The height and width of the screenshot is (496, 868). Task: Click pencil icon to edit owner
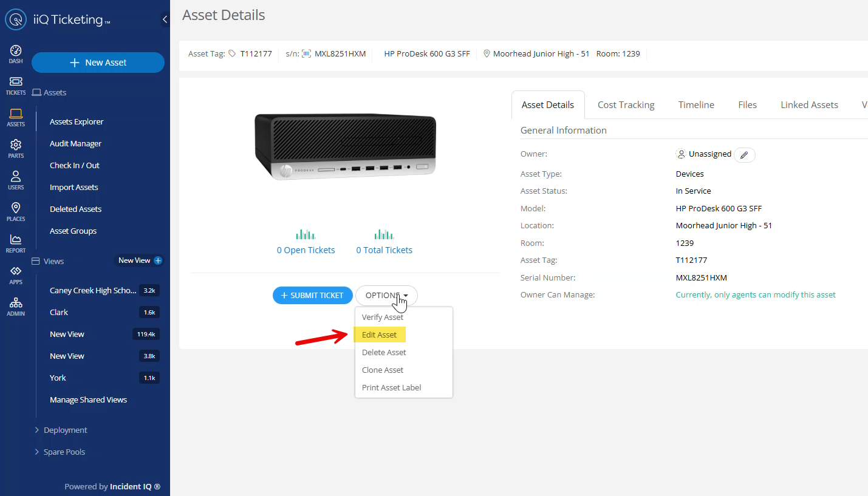pos(744,155)
